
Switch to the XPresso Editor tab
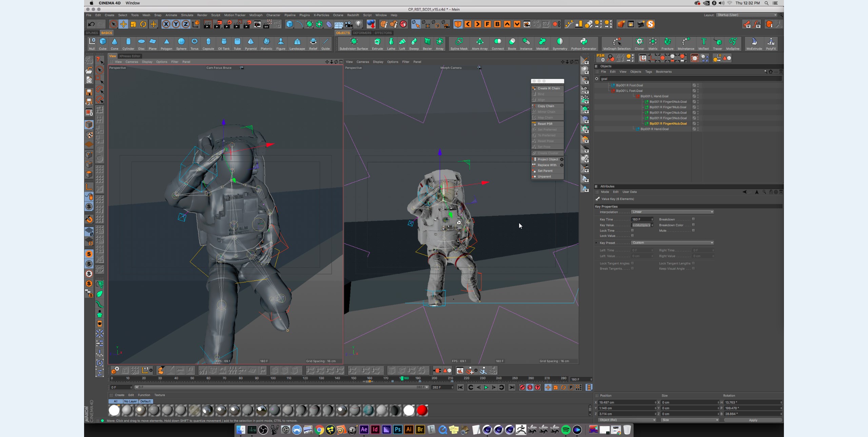point(130,56)
